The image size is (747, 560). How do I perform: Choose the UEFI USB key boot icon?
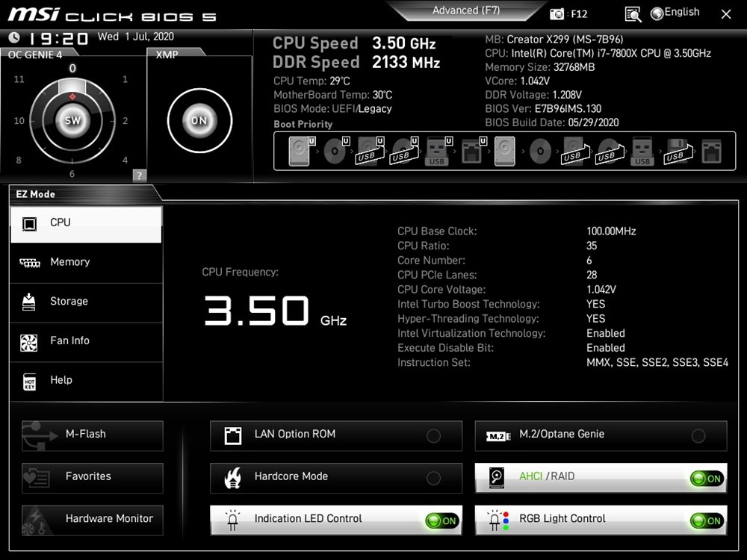coord(438,152)
